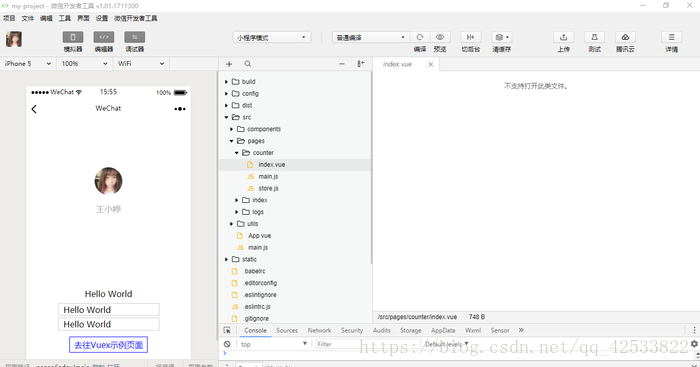
Task: Click the add new file plus icon
Action: (x=229, y=64)
